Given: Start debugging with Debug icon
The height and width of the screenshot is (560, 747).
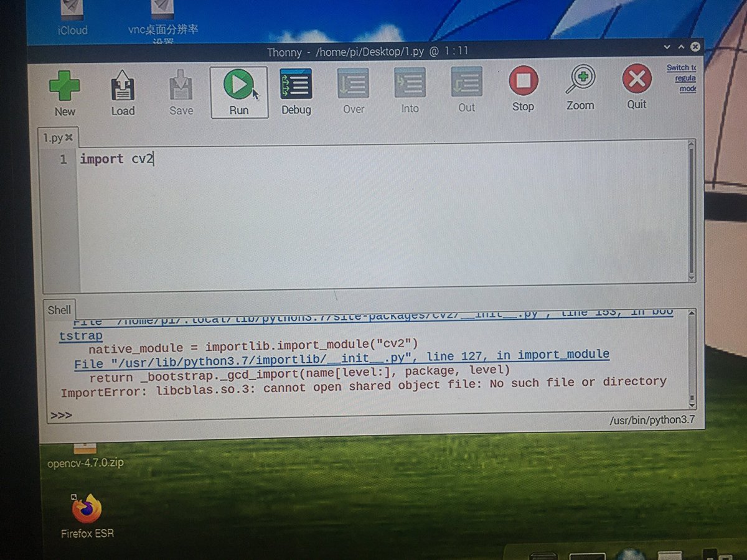Looking at the screenshot, I should pos(296,92).
